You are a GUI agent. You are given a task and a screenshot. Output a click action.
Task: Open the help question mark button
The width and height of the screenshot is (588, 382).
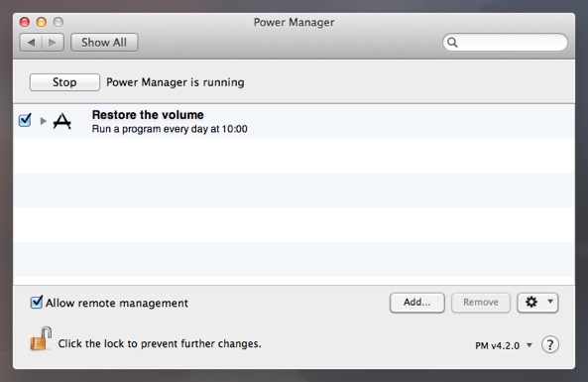click(549, 344)
